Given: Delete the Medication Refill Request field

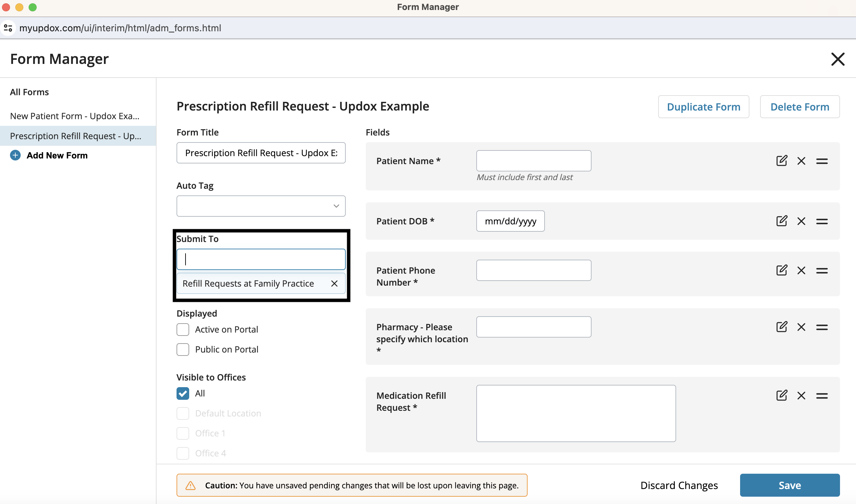Looking at the screenshot, I should [x=801, y=395].
